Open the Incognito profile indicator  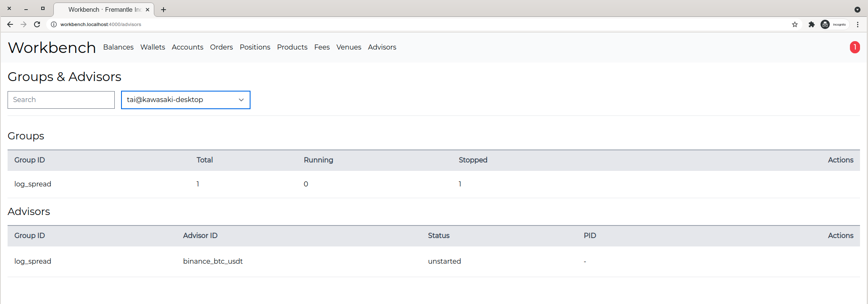click(834, 24)
